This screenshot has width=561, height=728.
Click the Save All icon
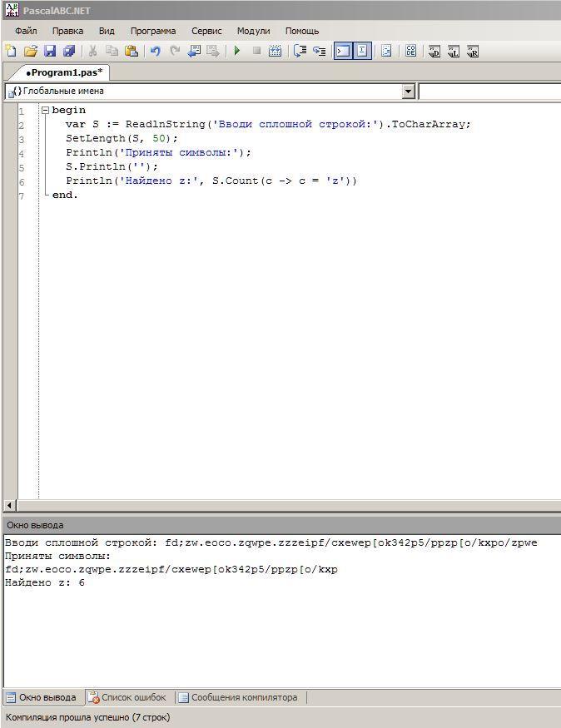point(69,51)
